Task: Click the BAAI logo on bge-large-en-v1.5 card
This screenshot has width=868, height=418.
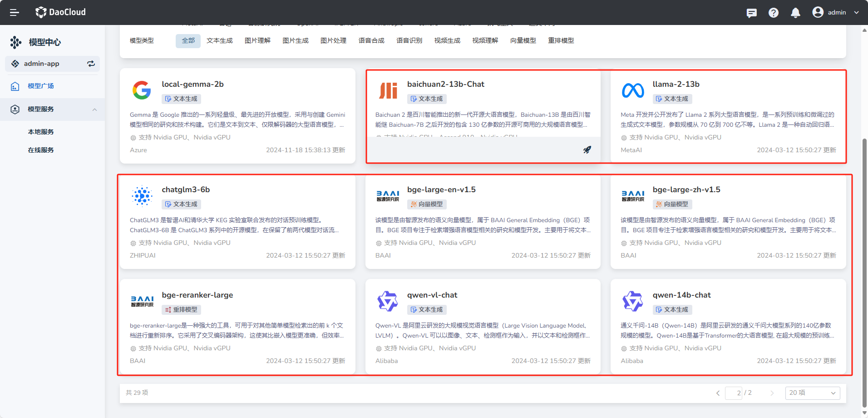Action: tap(388, 196)
